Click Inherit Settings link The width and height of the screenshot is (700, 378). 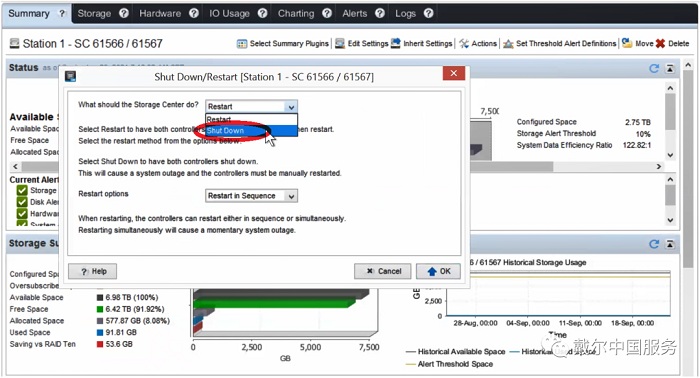coord(428,44)
